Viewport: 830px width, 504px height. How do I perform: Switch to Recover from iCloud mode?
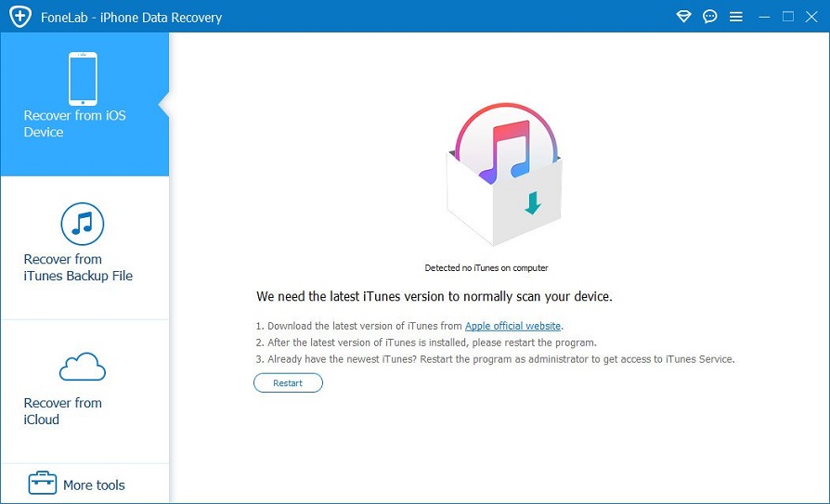point(84,392)
